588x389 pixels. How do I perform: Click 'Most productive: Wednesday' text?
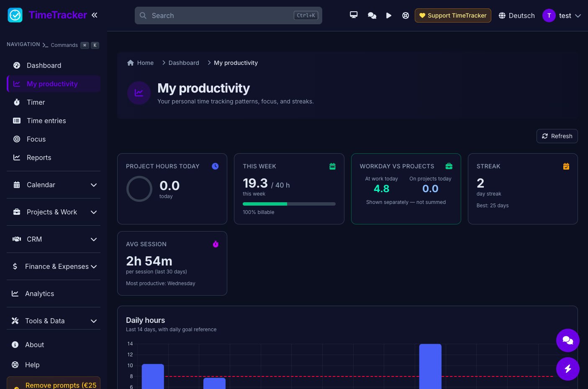pos(161,283)
